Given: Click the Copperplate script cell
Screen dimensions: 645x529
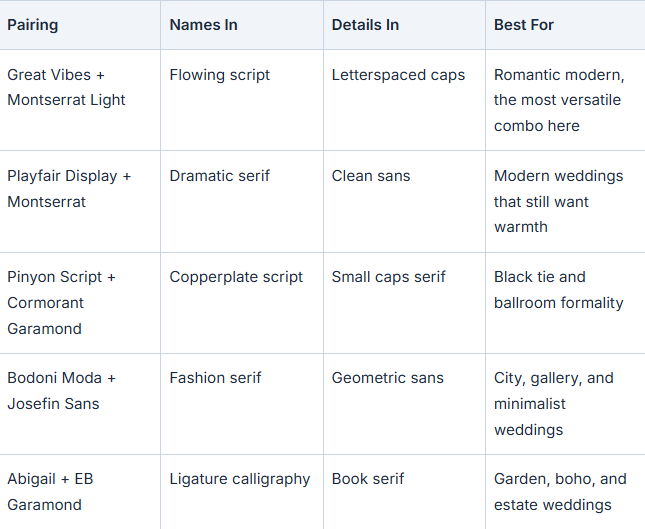Looking at the screenshot, I should point(242,303).
